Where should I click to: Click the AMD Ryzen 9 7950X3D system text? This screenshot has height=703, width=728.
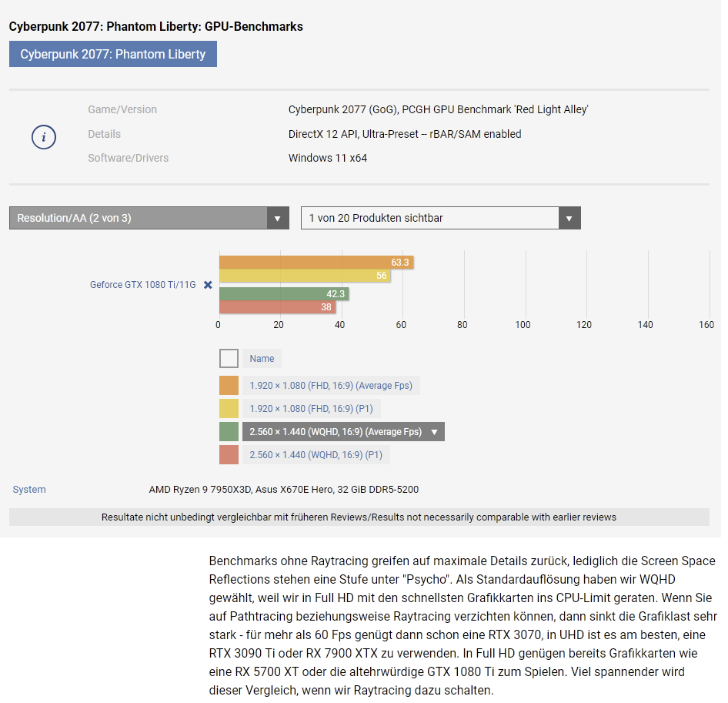tap(284, 489)
